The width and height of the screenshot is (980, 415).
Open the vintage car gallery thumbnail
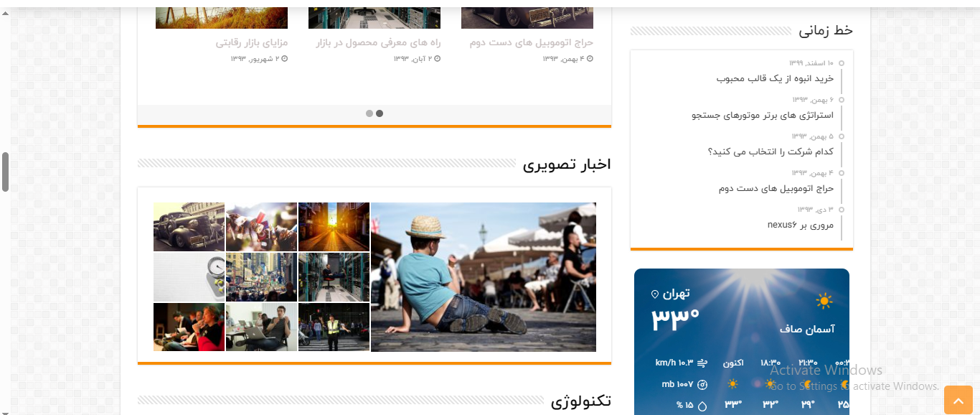point(189,227)
